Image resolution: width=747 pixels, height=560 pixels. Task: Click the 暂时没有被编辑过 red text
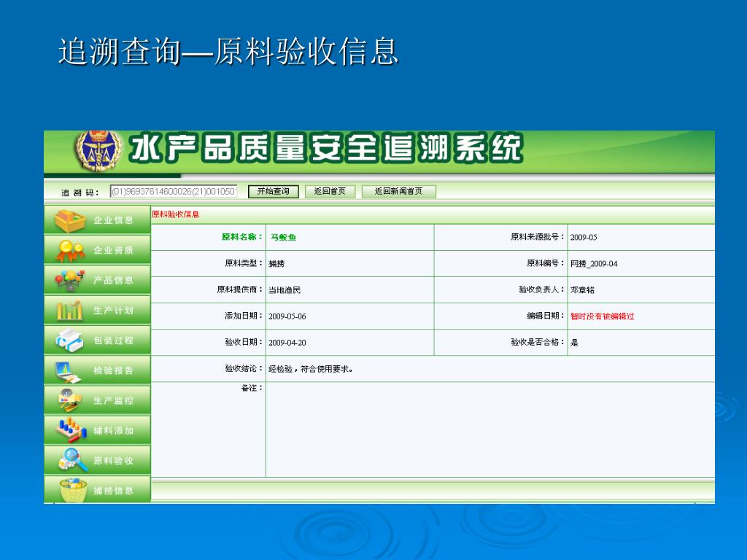click(602, 316)
